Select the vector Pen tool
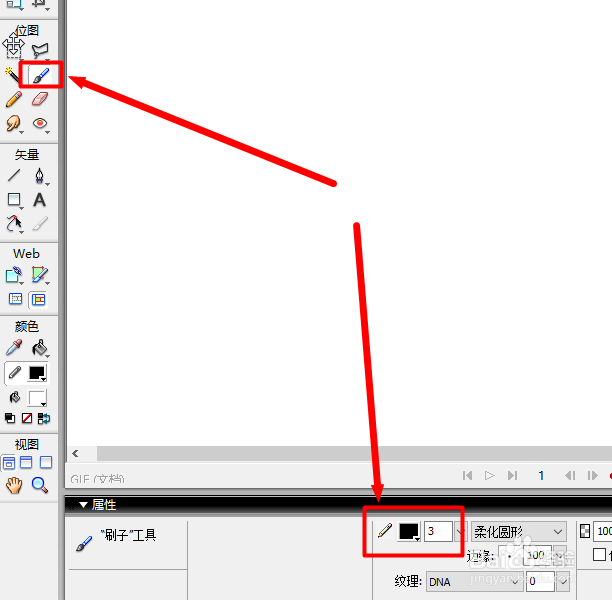 tap(40, 176)
